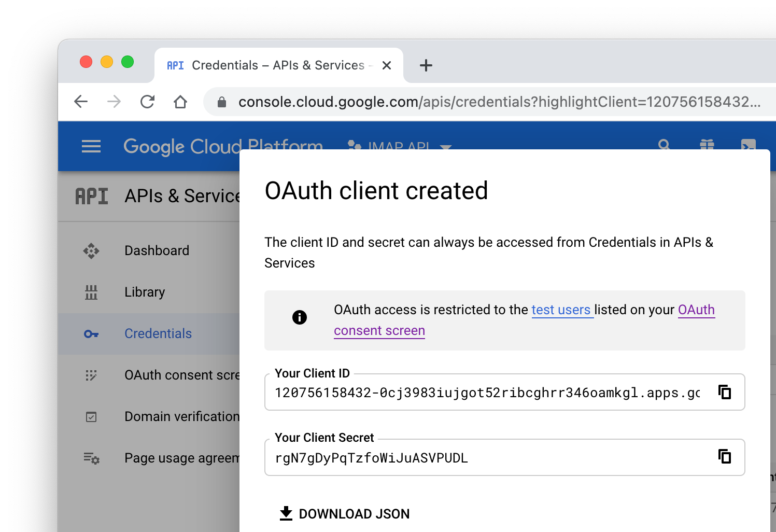Open Library in the sidebar
The width and height of the screenshot is (776, 532).
[x=149, y=292]
